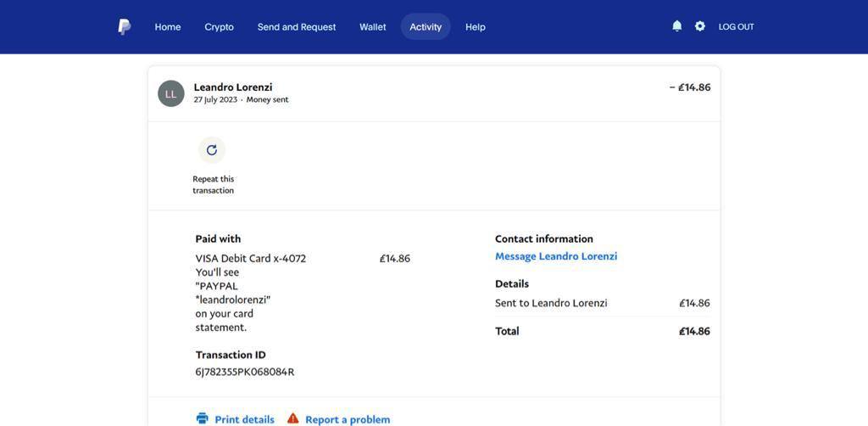The image size is (868, 426).
Task: Click the 'Repeat this transaction' label
Action: [214, 185]
